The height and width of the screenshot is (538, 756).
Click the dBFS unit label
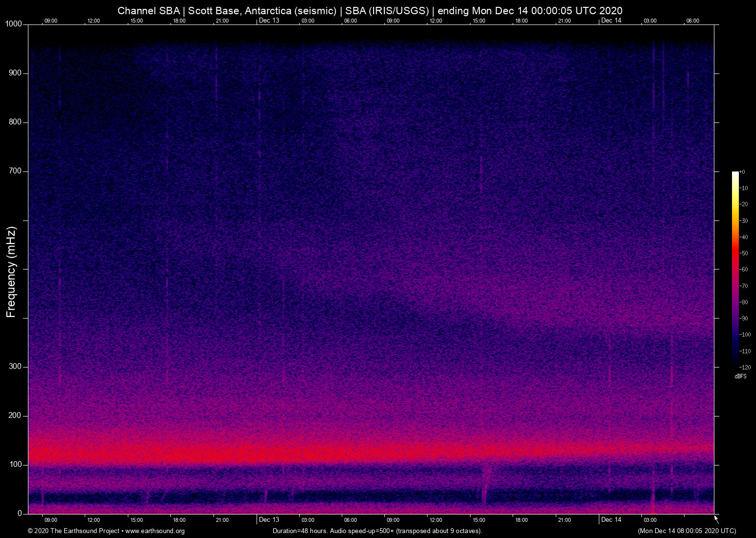pos(740,376)
